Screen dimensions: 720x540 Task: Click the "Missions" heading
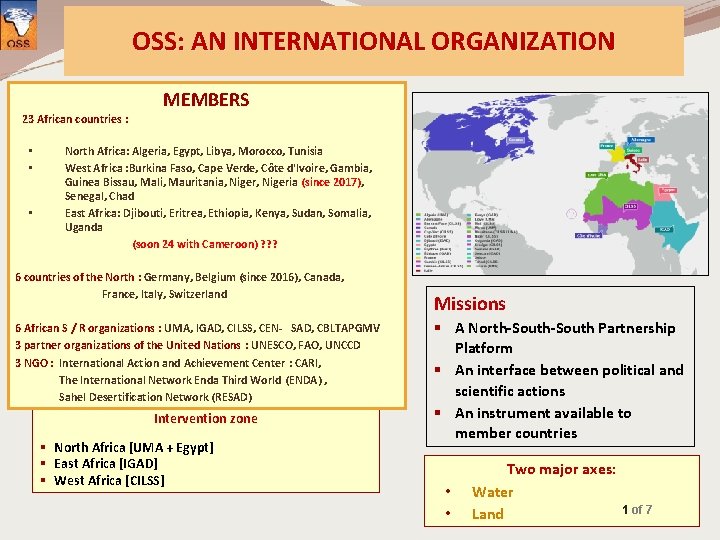[470, 304]
